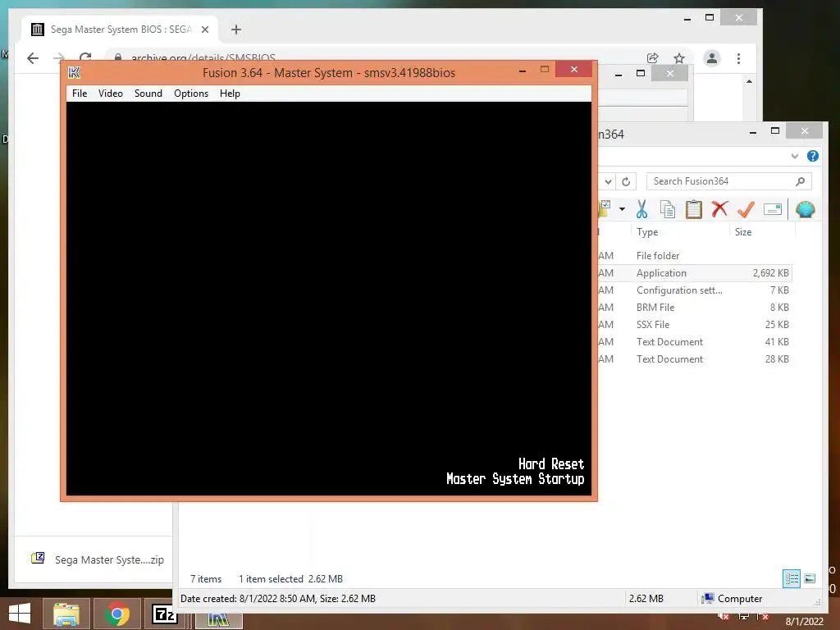Screen dimensions: 840x630
Task: Switch Explorer to large icons view
Action: 810,578
